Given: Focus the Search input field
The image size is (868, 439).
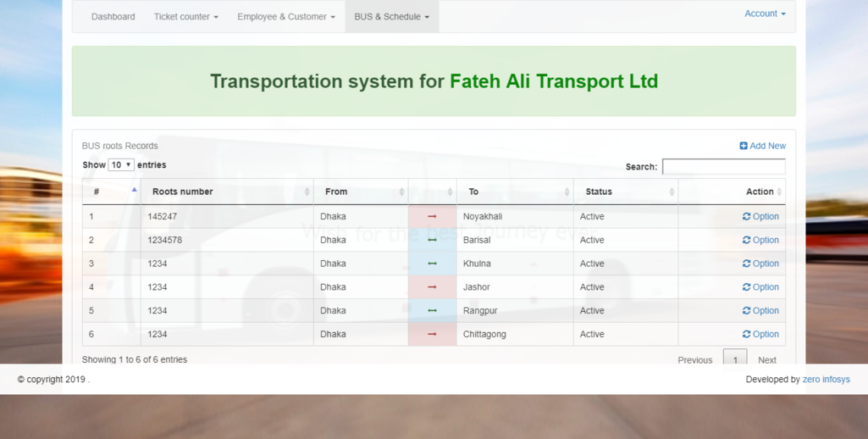Looking at the screenshot, I should coord(723,167).
